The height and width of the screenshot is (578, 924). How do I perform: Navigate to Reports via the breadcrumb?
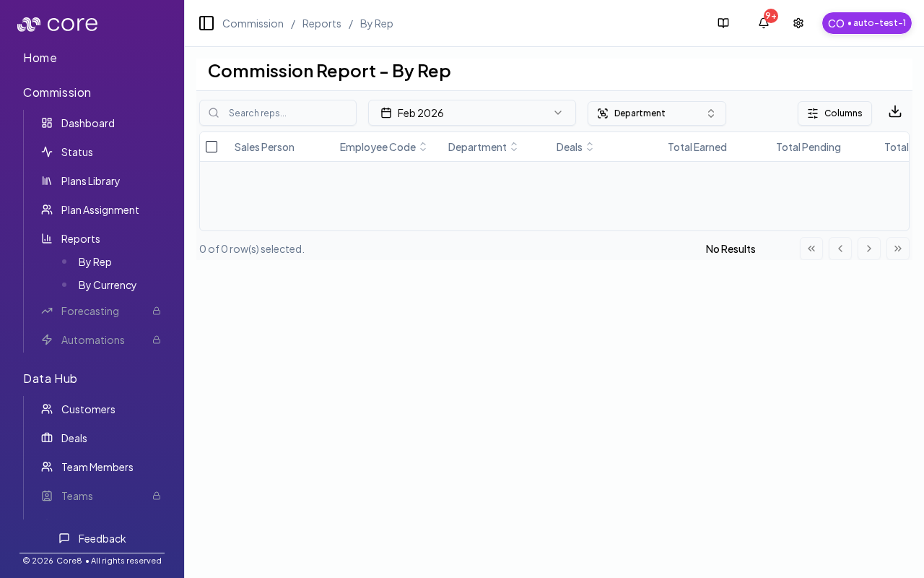pos(321,23)
